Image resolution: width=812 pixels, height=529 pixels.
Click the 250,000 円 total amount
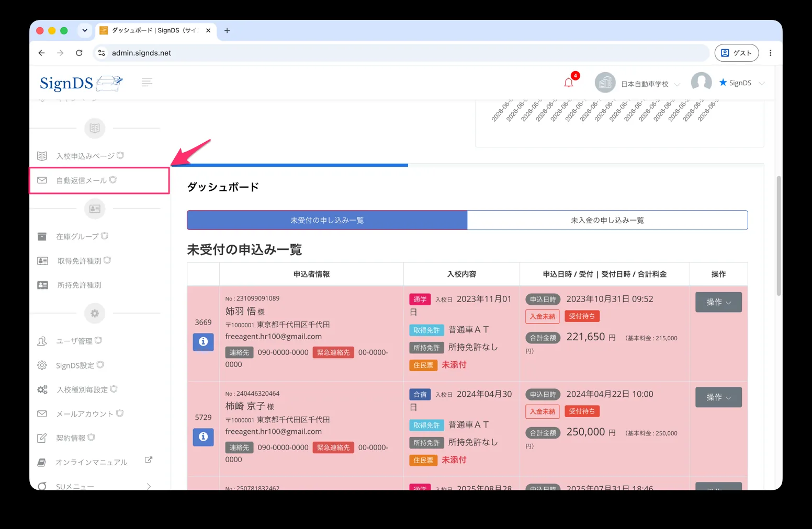click(591, 432)
